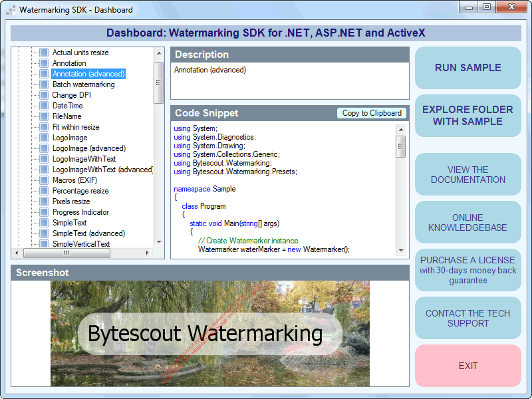
Task: Click the icon next to SimpleText
Action: point(44,223)
